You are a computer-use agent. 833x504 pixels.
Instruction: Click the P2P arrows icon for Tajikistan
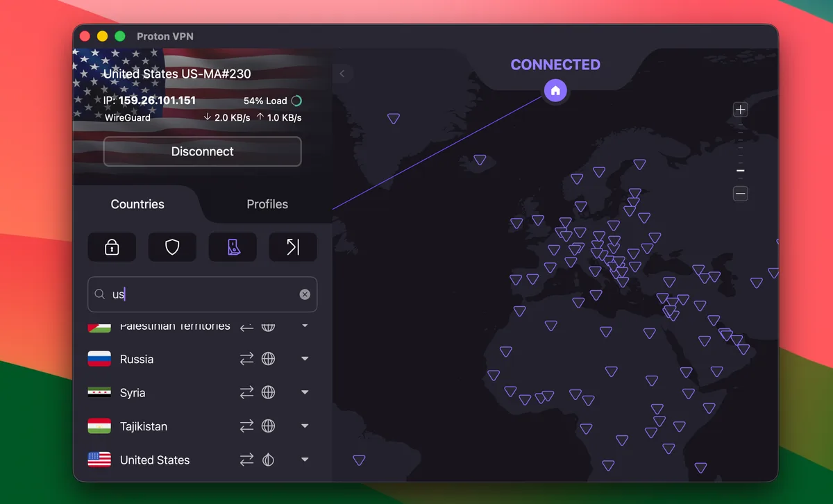(247, 426)
